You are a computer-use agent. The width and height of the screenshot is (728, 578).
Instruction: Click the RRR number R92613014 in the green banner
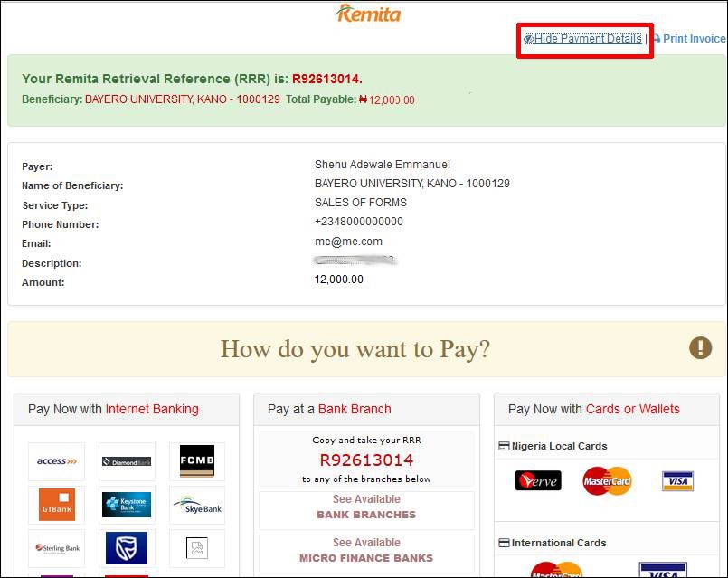pos(326,79)
